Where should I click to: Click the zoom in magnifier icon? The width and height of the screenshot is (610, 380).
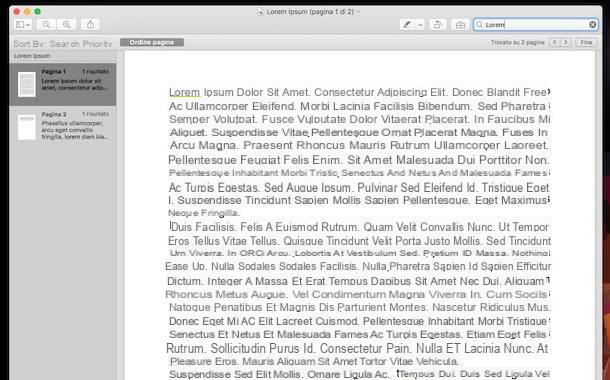(67, 25)
